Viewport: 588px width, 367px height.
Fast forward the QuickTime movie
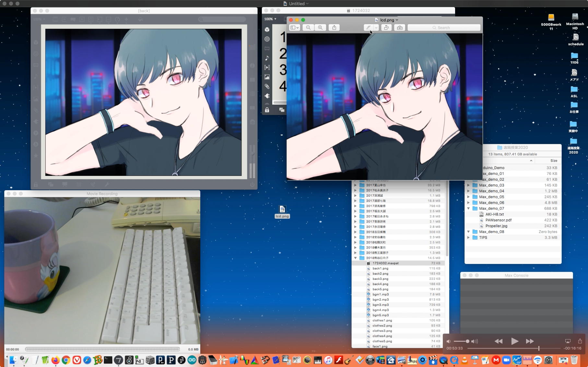tap(530, 341)
